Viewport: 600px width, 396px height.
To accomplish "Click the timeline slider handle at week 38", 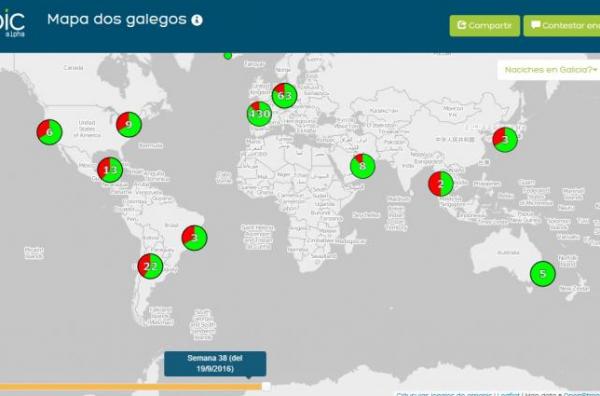I will click(266, 386).
